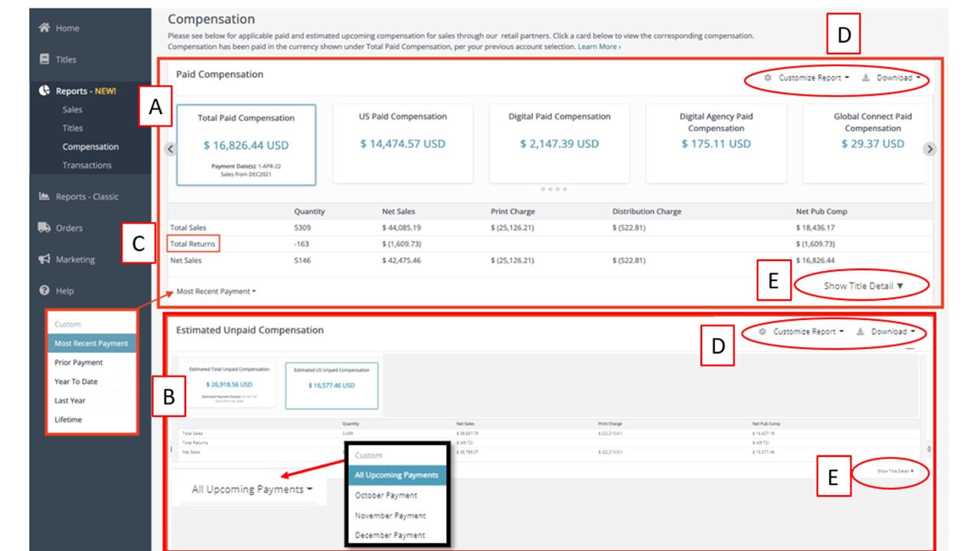The image size is (980, 551).
Task: Select Custom in Paid period list
Action: [x=91, y=324]
